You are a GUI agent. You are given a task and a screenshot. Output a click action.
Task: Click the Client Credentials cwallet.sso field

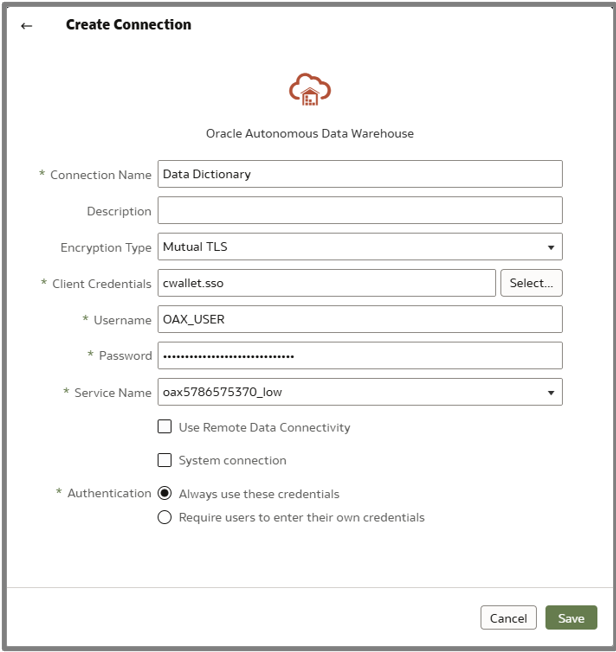(327, 283)
